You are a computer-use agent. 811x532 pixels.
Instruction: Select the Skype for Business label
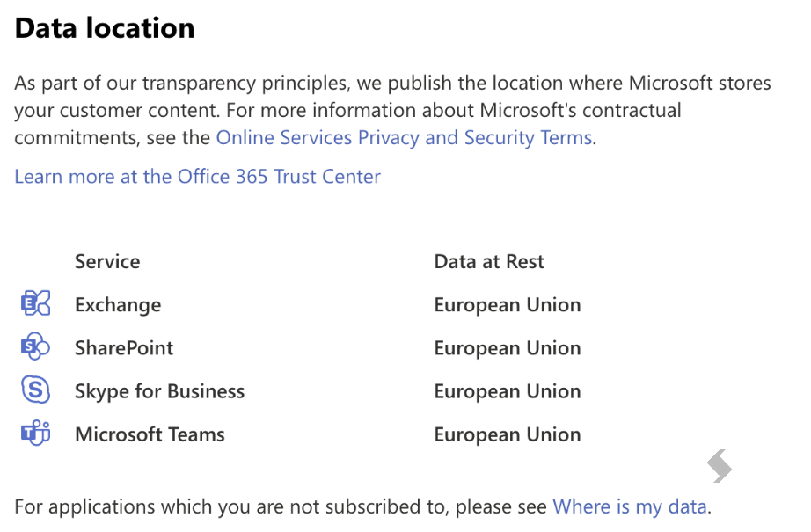[160, 391]
